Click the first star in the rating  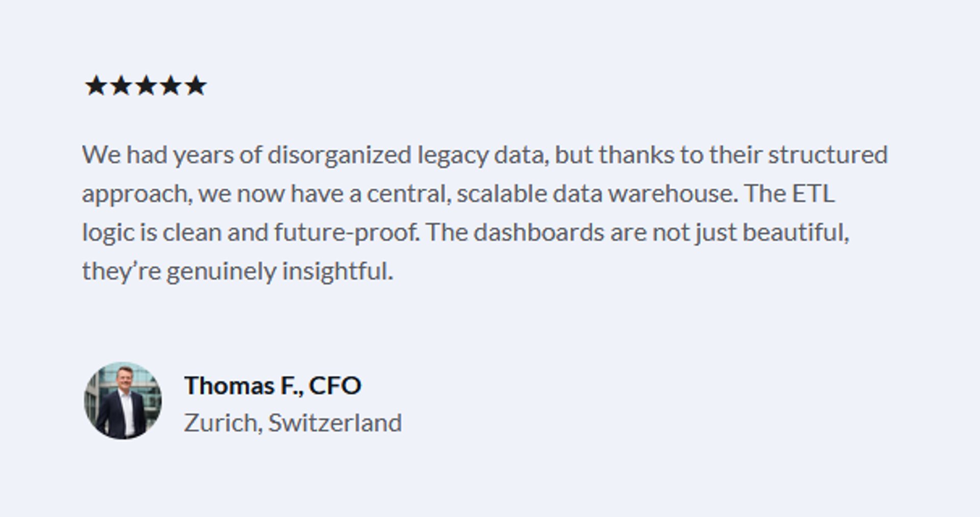tap(95, 85)
